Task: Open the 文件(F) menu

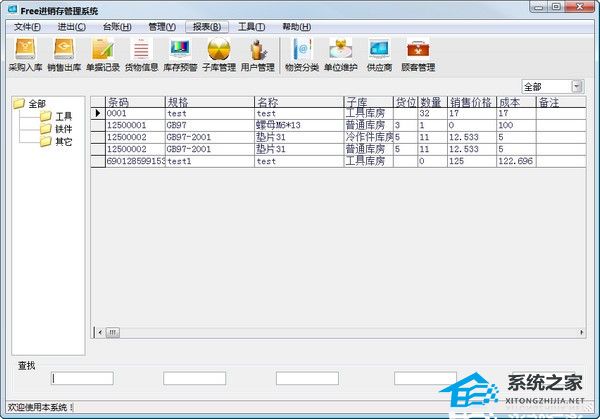Action: click(27, 27)
